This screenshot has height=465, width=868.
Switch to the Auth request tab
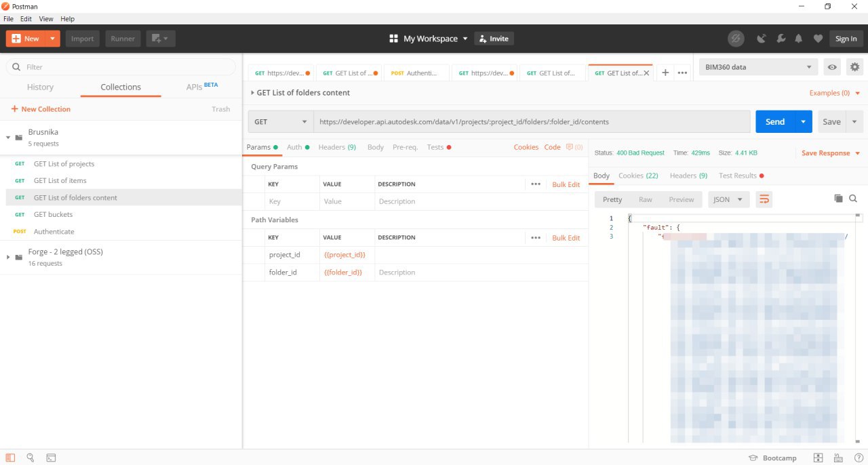(298, 147)
